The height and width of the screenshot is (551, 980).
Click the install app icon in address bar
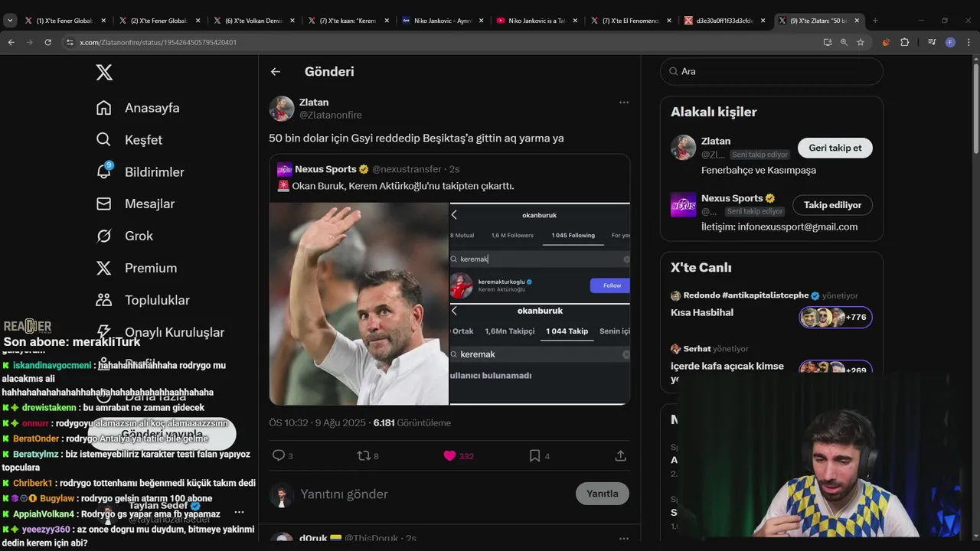(828, 42)
